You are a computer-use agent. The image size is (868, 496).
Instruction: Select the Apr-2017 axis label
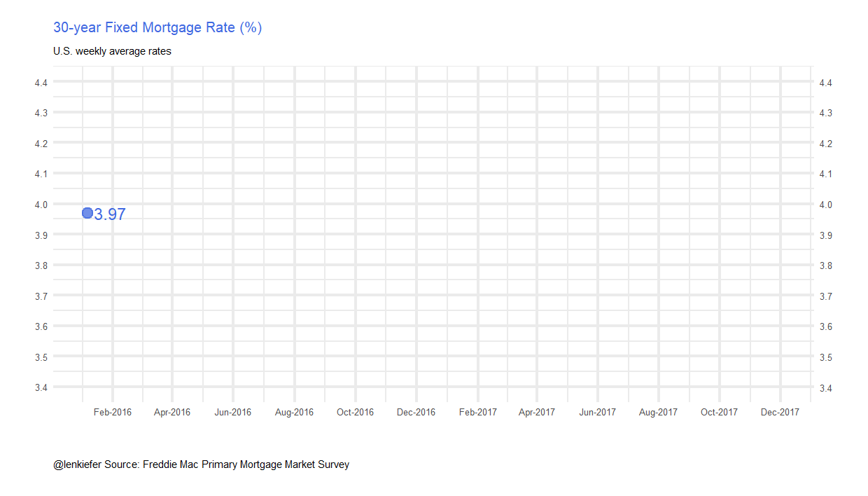tap(537, 412)
